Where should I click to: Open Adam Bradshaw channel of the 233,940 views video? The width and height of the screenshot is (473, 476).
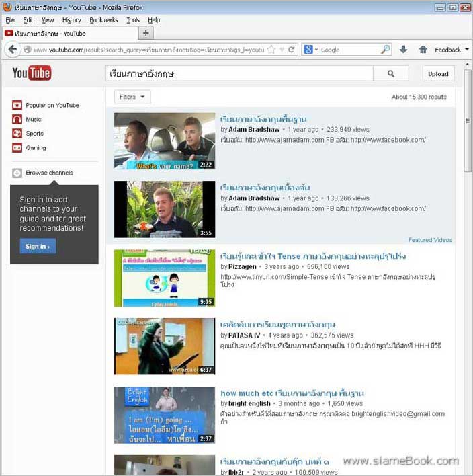coord(254,130)
